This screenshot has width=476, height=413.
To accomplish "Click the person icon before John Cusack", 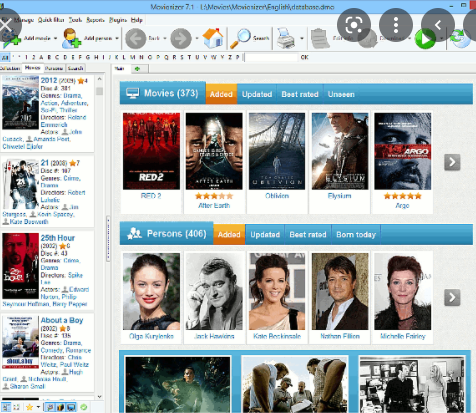I will 65,132.
